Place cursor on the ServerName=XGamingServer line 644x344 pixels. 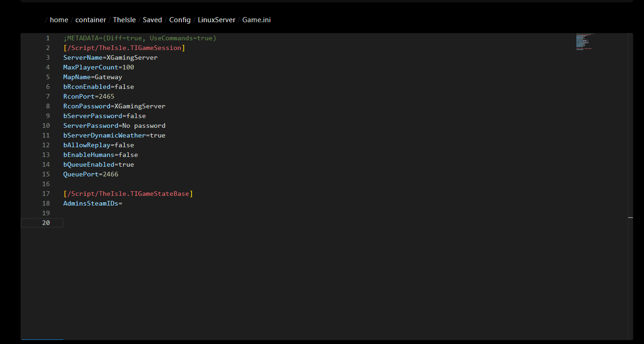pyautogui.click(x=110, y=57)
